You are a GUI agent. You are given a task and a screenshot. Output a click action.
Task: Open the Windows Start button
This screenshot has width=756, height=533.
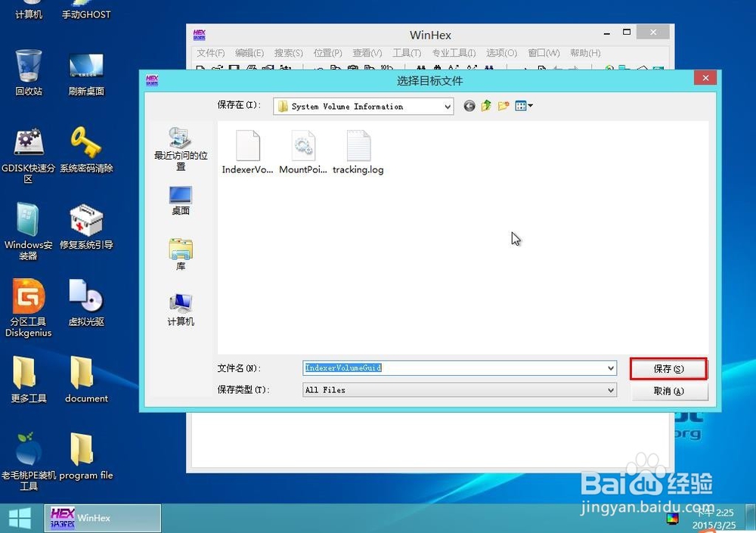coord(20,518)
